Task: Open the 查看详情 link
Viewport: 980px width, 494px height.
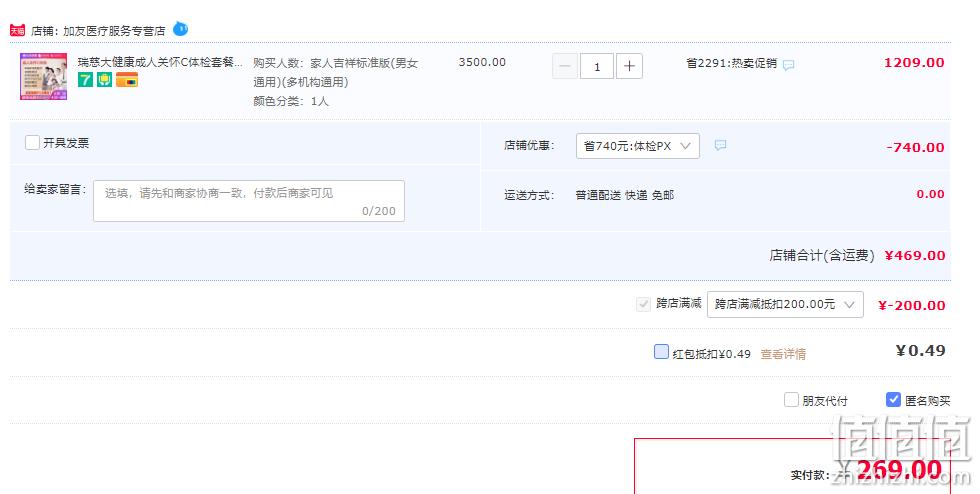Action: click(x=783, y=354)
